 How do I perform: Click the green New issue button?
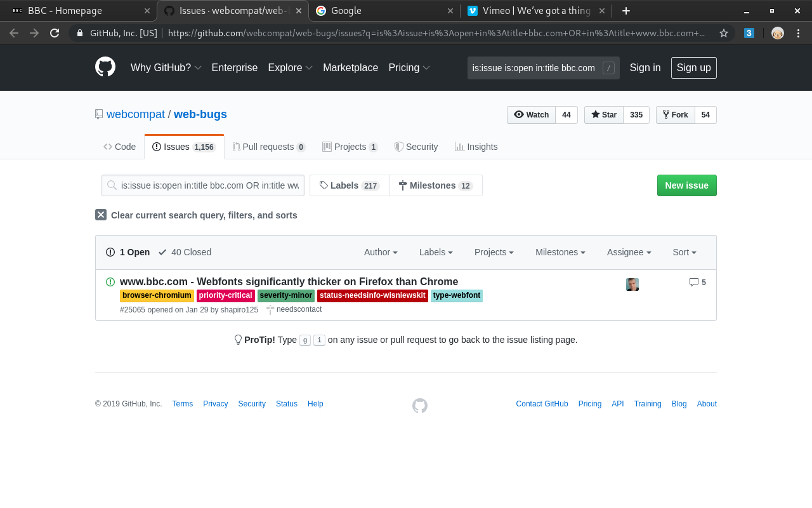coord(687,185)
